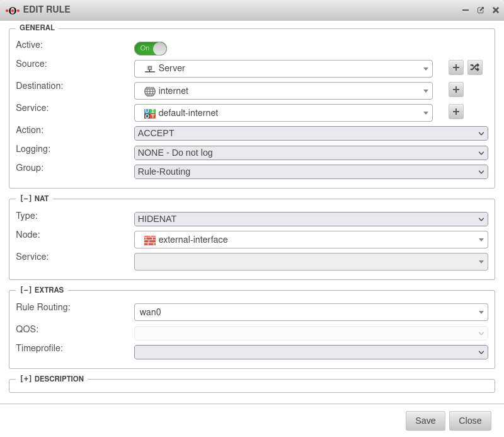This screenshot has height=437, width=504.
Task: Collapse the NAT section
Action: 26,199
